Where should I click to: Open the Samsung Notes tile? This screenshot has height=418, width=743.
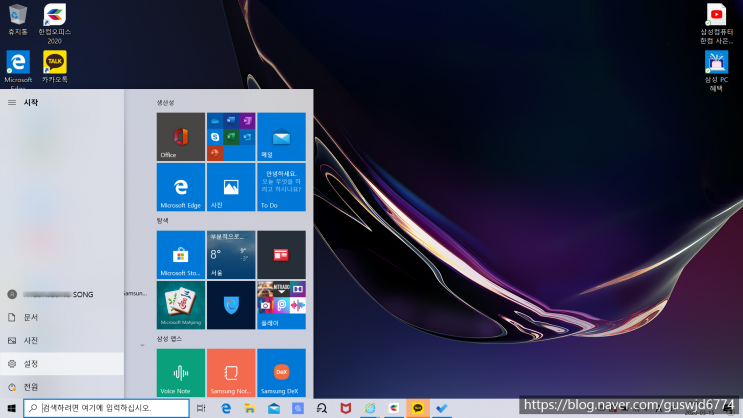231,373
